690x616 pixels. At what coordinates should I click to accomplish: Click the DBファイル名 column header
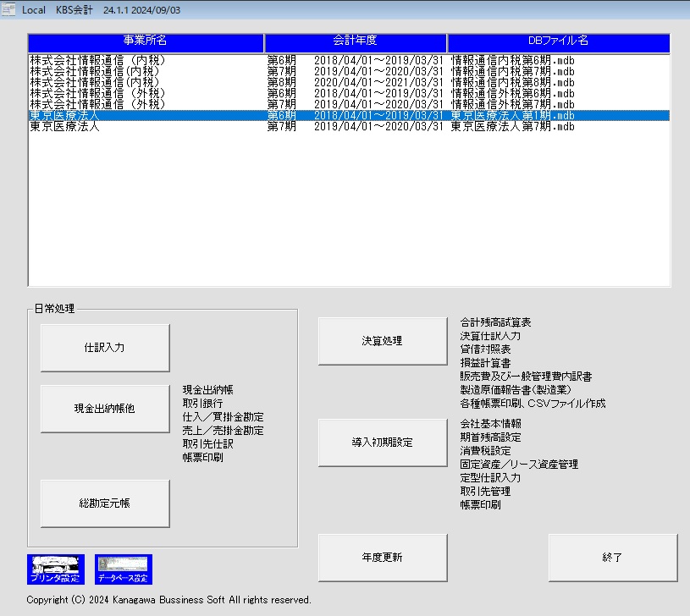coord(559,42)
